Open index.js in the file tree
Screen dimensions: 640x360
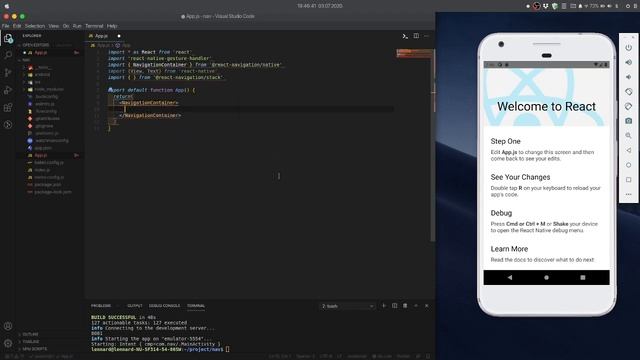[42, 170]
